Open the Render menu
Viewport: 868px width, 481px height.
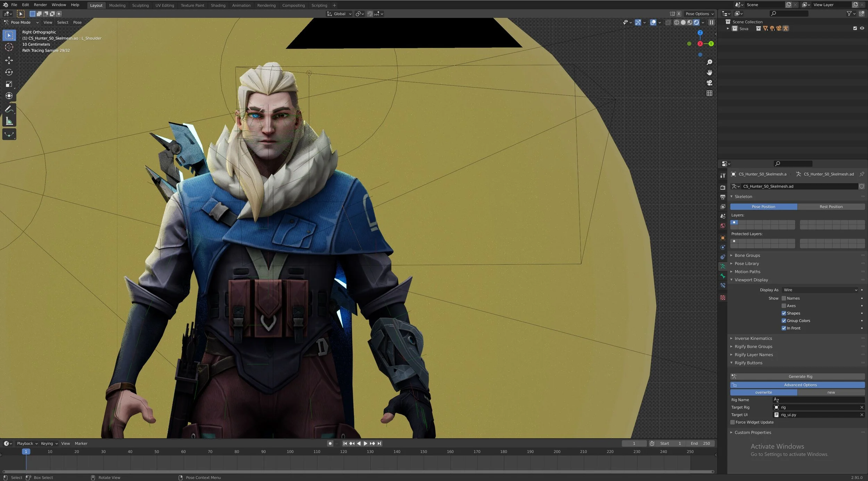click(40, 5)
